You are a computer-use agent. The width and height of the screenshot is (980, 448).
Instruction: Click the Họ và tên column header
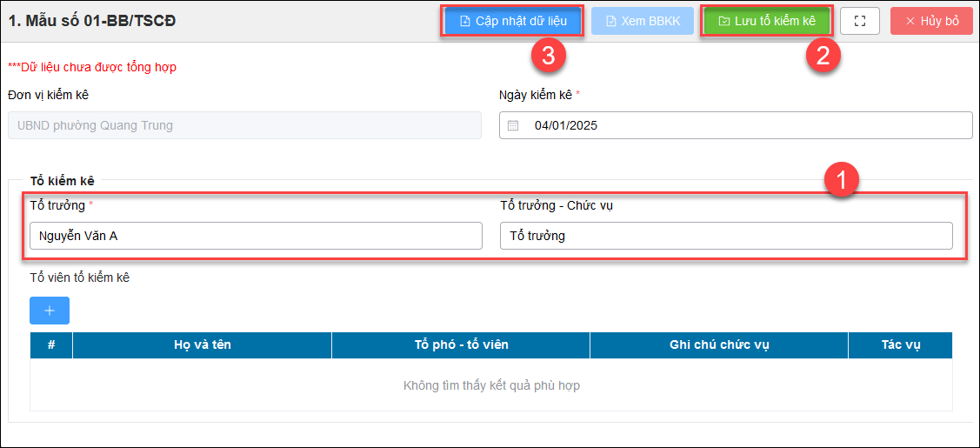[203, 345]
